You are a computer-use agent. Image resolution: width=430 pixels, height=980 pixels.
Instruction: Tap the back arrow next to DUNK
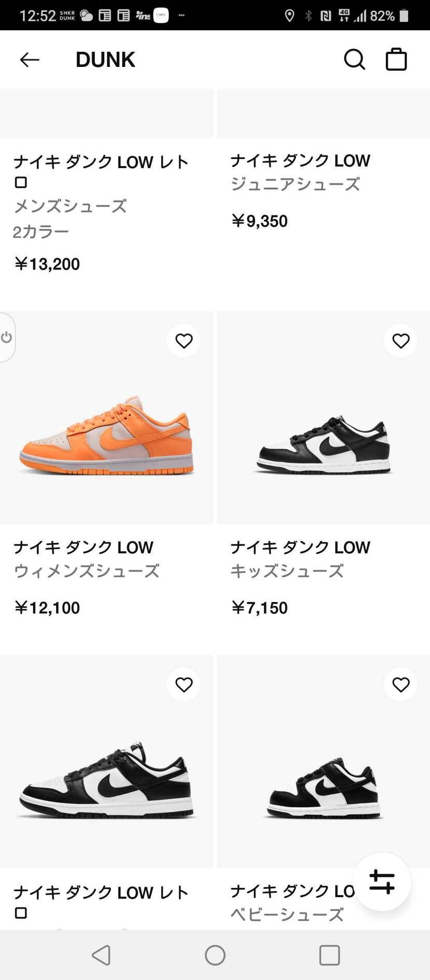click(x=30, y=59)
